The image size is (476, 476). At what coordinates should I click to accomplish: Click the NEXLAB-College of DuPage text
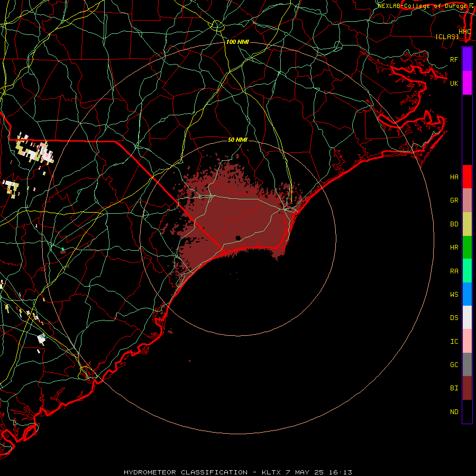[x=423, y=6]
